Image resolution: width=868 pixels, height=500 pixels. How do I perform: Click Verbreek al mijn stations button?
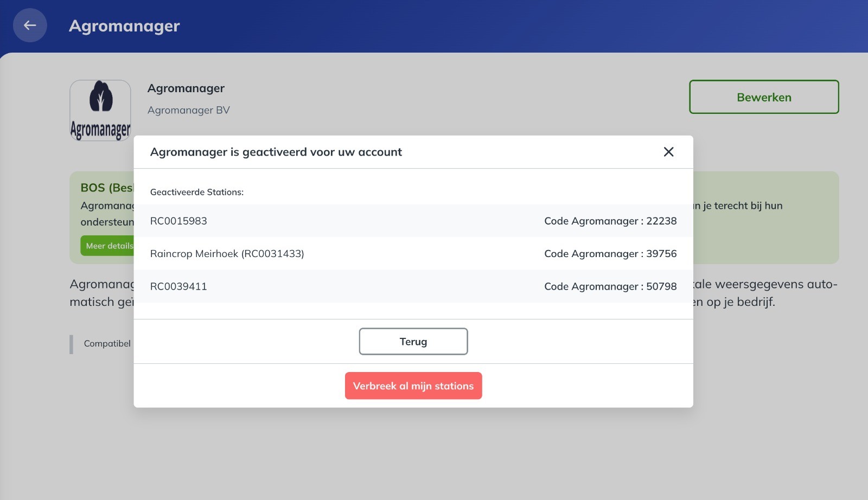pos(413,386)
